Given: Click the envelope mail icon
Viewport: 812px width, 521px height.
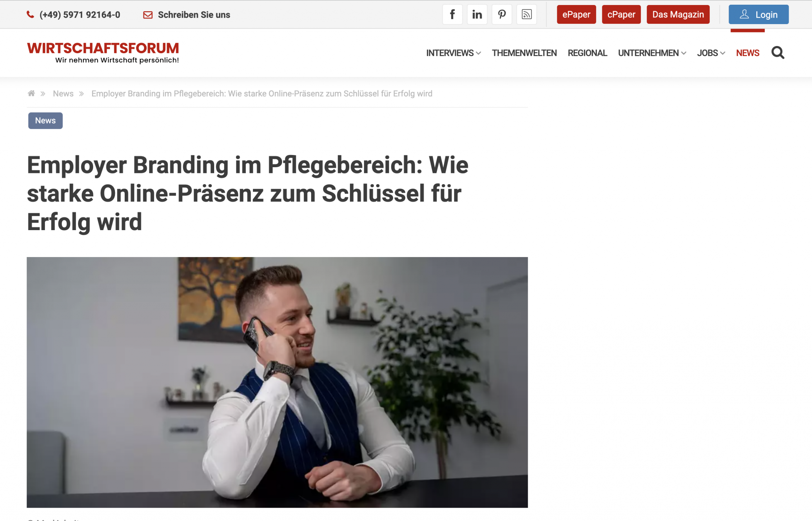Looking at the screenshot, I should pos(148,15).
